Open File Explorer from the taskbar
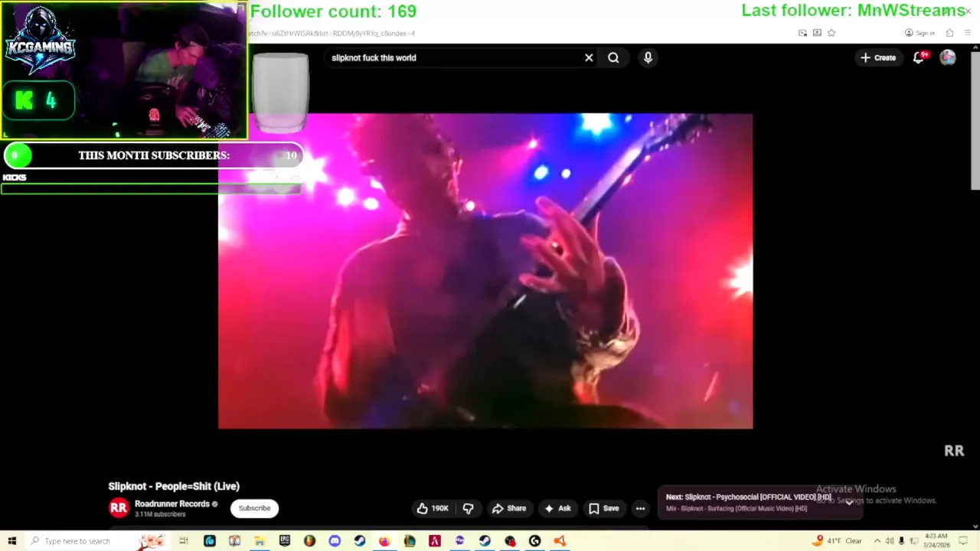This screenshot has height=551, width=980. tap(260, 541)
